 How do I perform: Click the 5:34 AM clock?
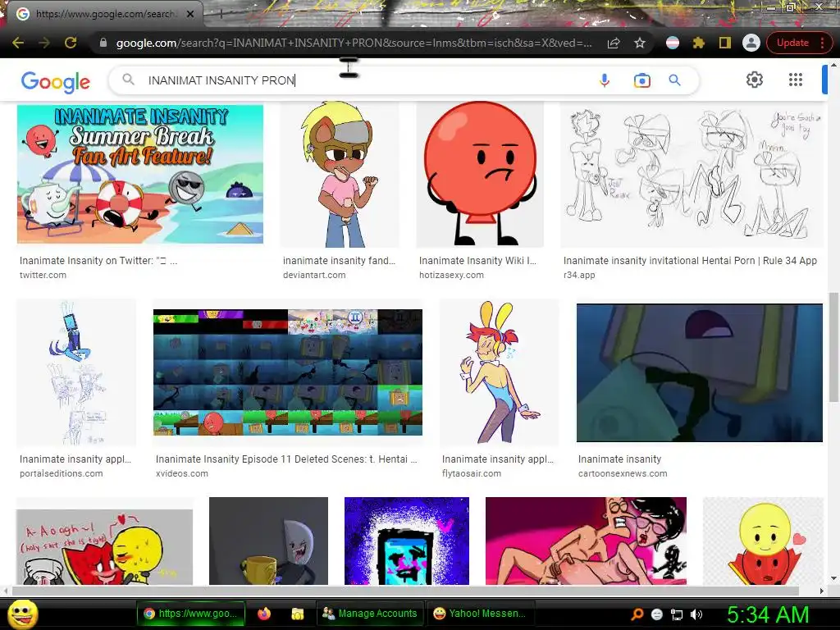(x=768, y=614)
